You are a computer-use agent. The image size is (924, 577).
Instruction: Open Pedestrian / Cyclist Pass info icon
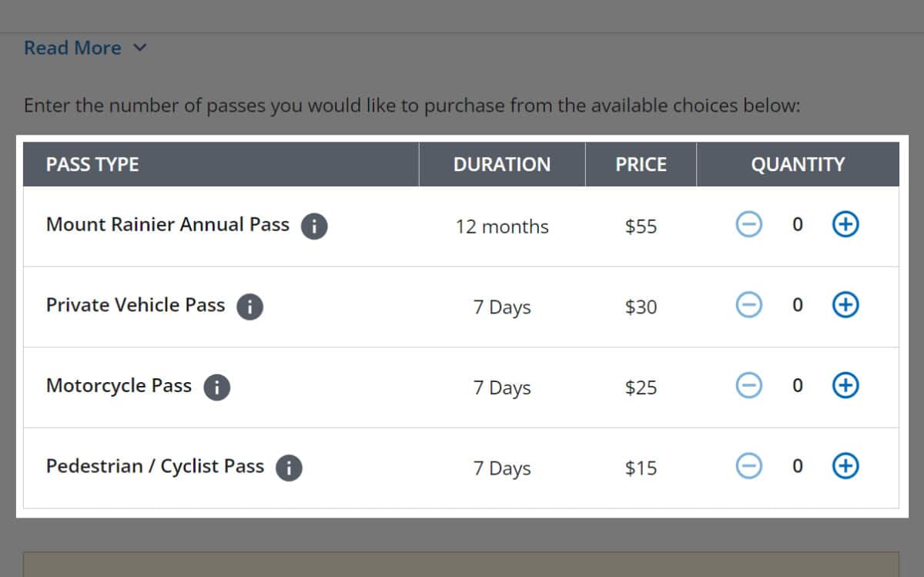pyautogui.click(x=289, y=468)
